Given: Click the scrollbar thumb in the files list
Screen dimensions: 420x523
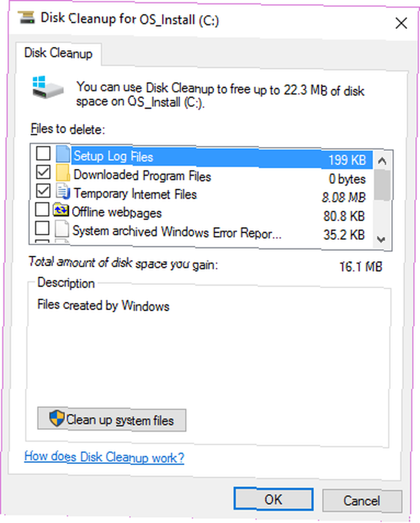Looking at the screenshot, I should pos(382,186).
